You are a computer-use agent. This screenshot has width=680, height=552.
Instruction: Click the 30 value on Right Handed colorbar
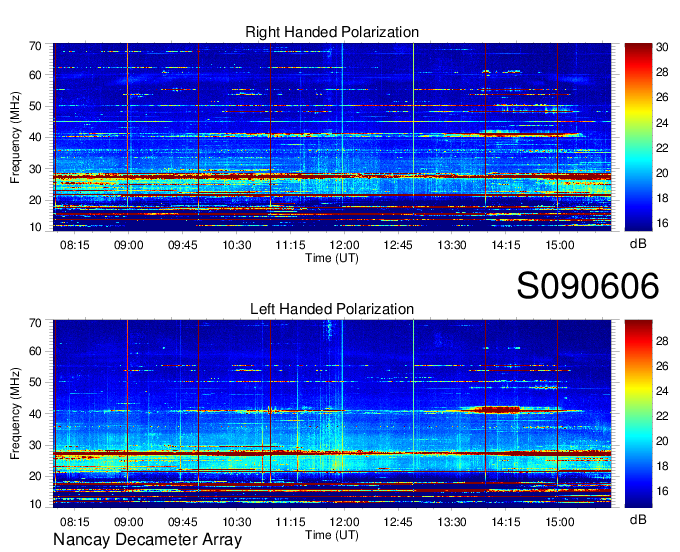click(x=662, y=47)
